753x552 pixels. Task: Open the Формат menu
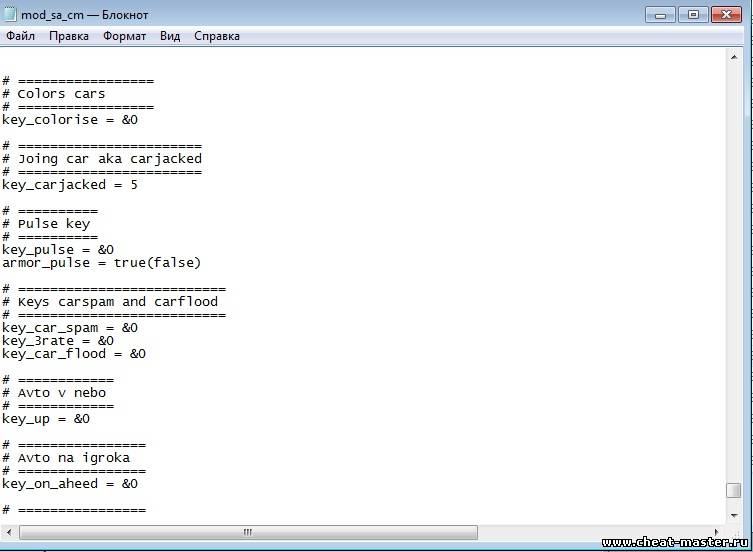[124, 36]
